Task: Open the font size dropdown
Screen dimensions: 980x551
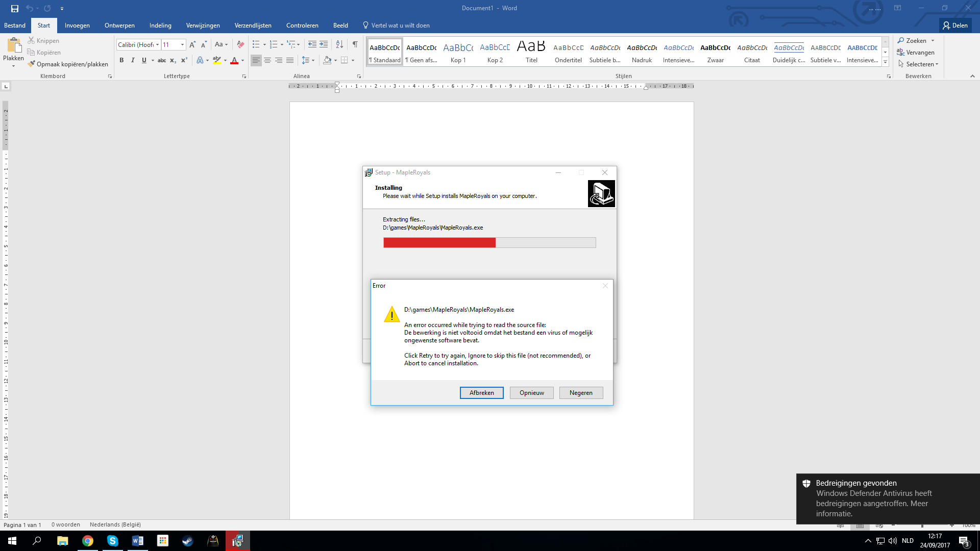Action: (182, 45)
